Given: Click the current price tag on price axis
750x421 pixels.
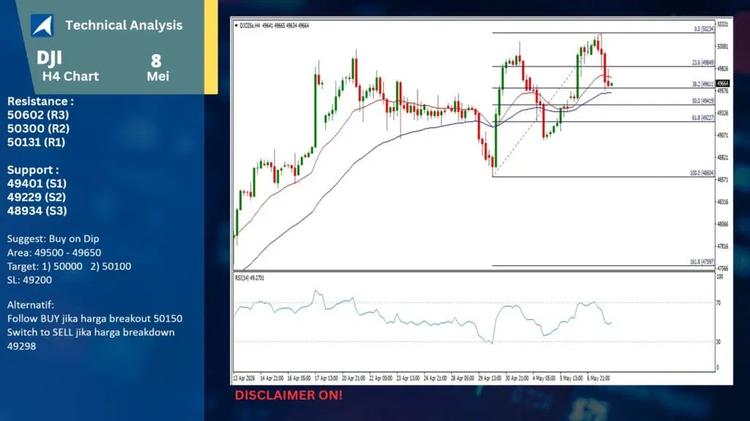Looking at the screenshot, I should (x=723, y=83).
